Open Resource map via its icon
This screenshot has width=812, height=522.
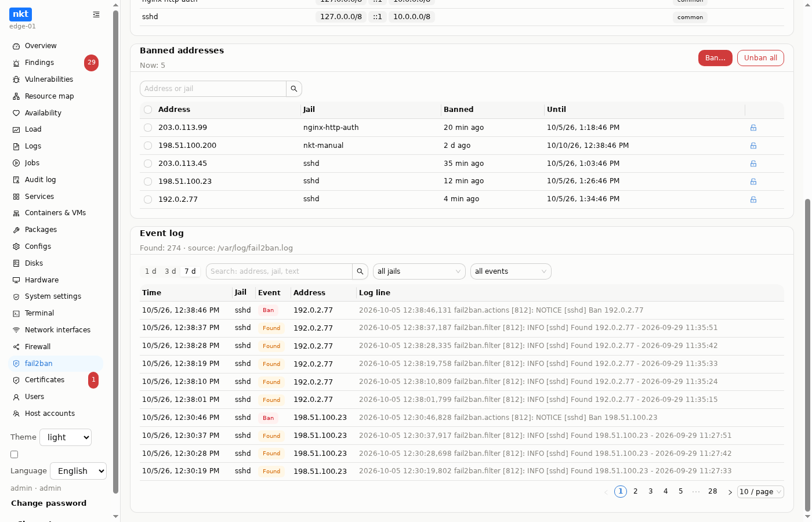(x=16, y=96)
